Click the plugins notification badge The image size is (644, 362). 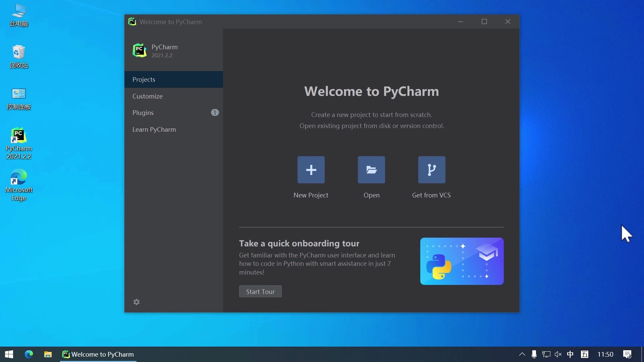coord(214,112)
